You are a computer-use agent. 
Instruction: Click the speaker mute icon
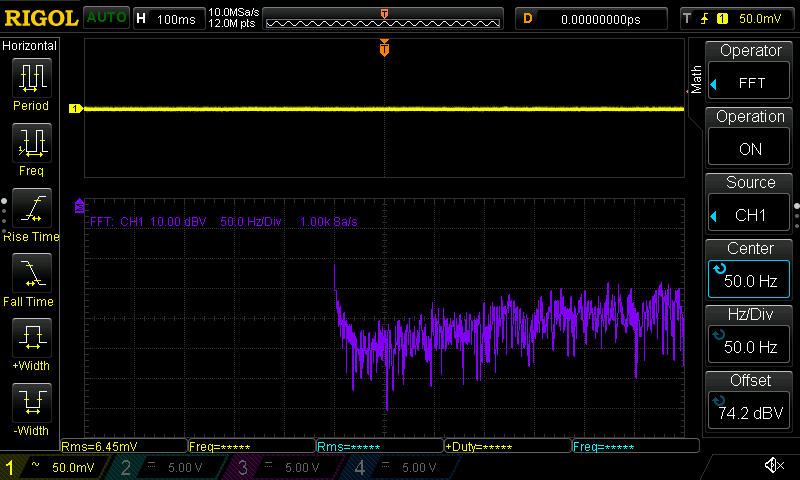point(773,466)
